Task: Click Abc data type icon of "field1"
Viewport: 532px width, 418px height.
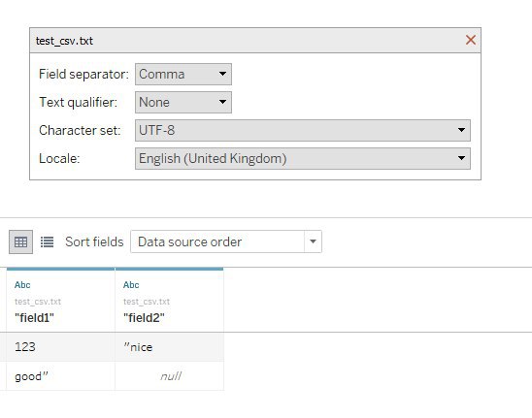Action: point(22,285)
